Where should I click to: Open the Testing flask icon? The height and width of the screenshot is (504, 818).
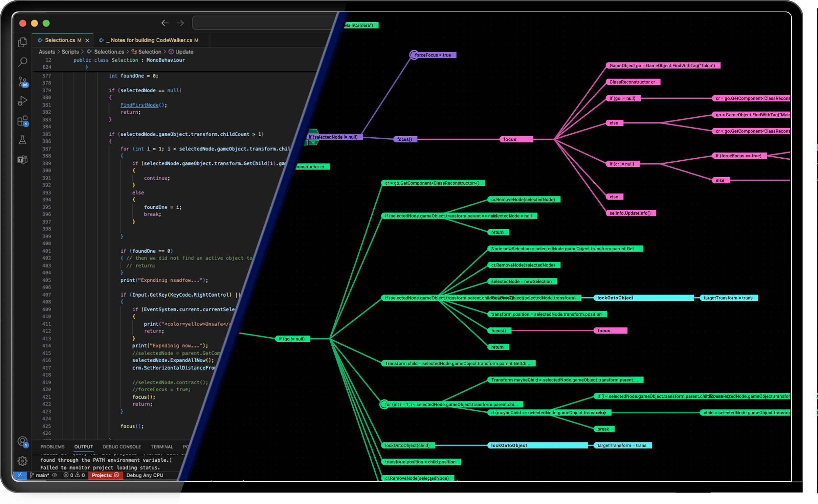pyautogui.click(x=22, y=140)
